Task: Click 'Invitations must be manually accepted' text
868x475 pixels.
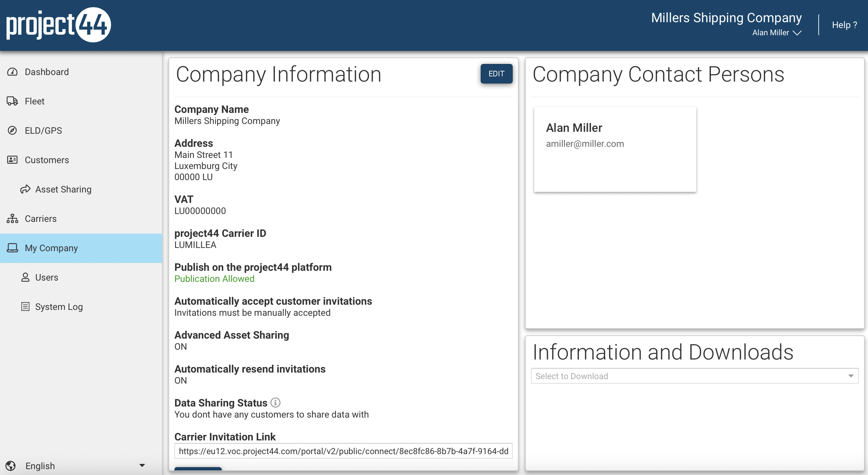Action: [252, 313]
